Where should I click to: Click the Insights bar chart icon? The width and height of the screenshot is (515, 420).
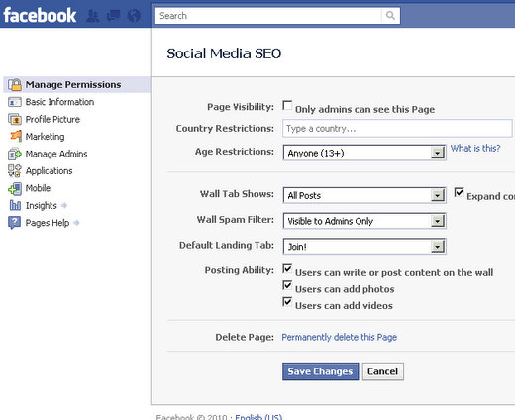[15, 205]
